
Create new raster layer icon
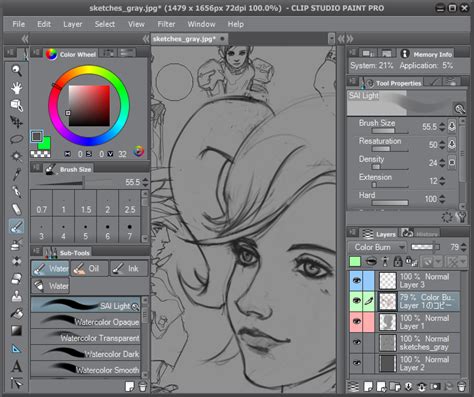pos(368,387)
